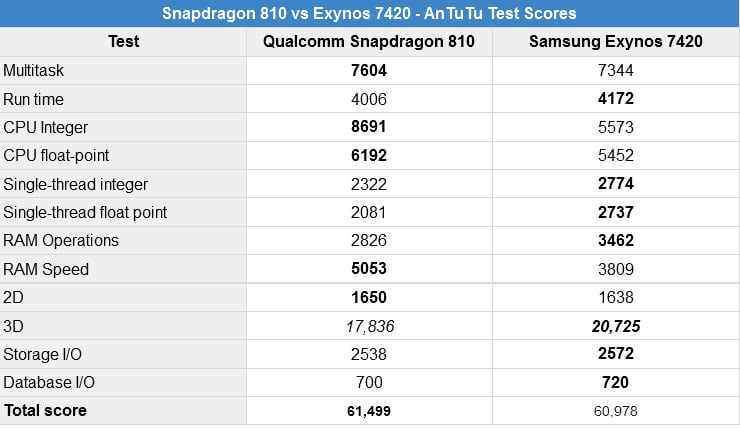Click the RAM Operations row label

61,240
